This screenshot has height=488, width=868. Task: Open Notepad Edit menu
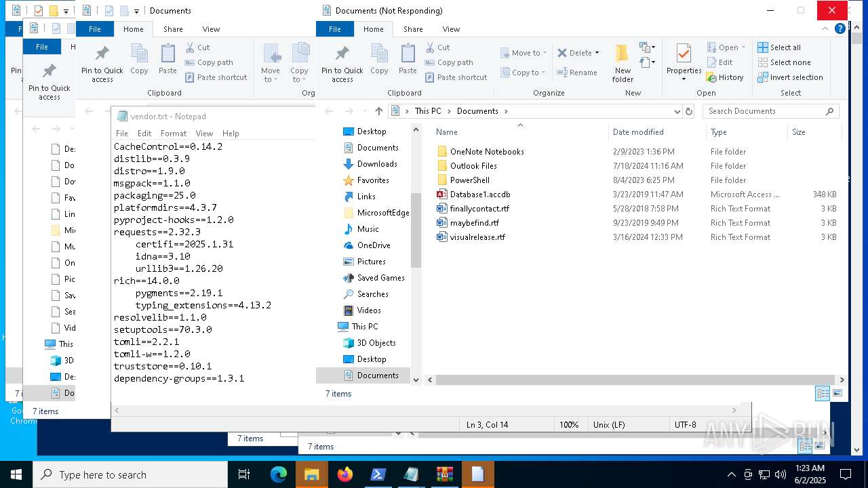(144, 134)
